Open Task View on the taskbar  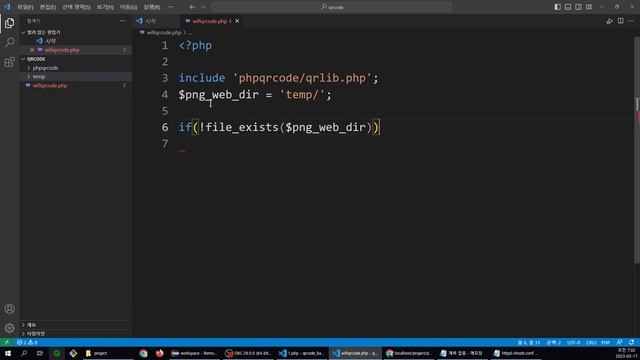[x=40, y=353]
